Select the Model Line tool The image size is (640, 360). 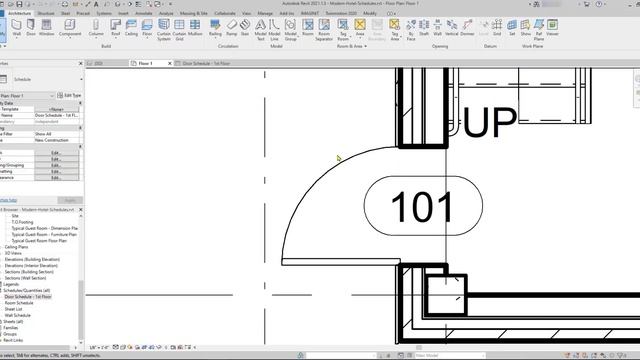274,30
